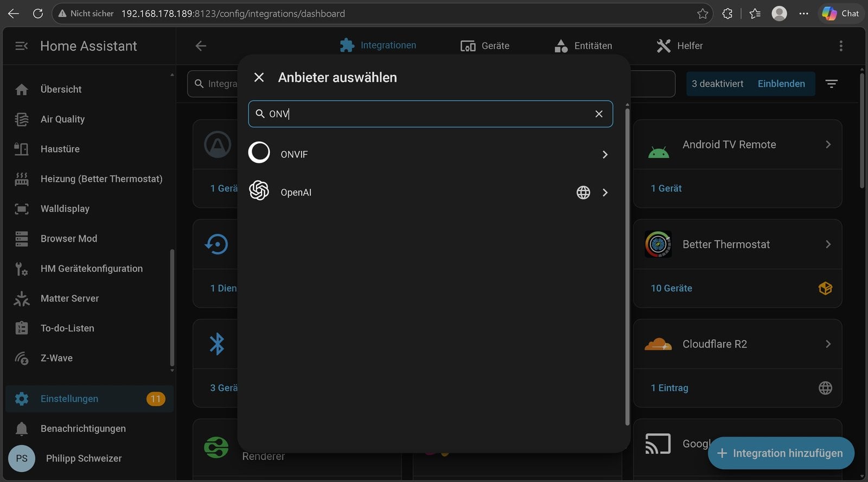The width and height of the screenshot is (868, 482).
Task: Click the PS avatar circle
Action: [x=22, y=458]
